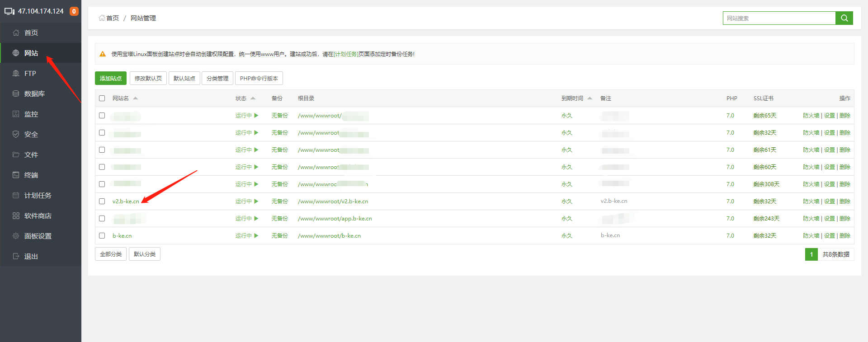The height and width of the screenshot is (342, 868).
Task: Click the security shield icon in the sidebar
Action: [16, 134]
